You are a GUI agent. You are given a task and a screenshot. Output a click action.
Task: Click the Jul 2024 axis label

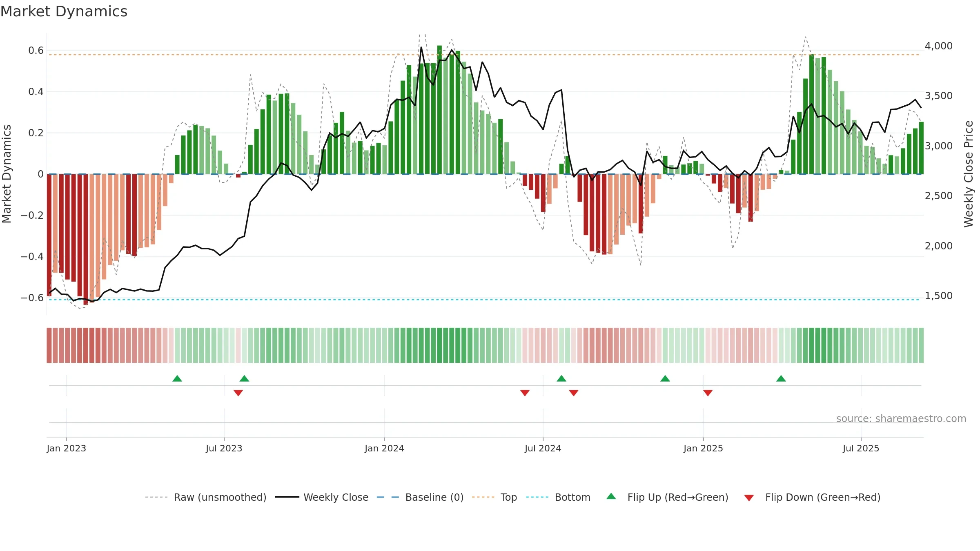543,448
